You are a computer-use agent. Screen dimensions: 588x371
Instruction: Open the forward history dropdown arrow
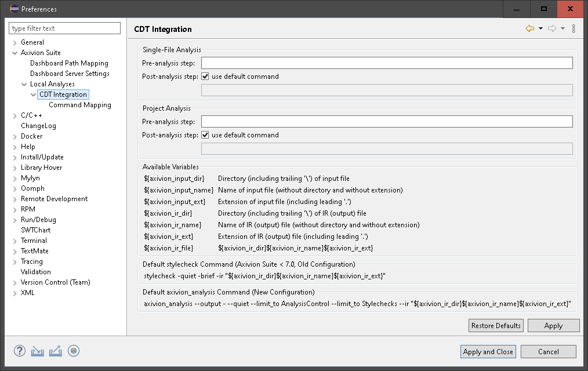click(x=562, y=28)
